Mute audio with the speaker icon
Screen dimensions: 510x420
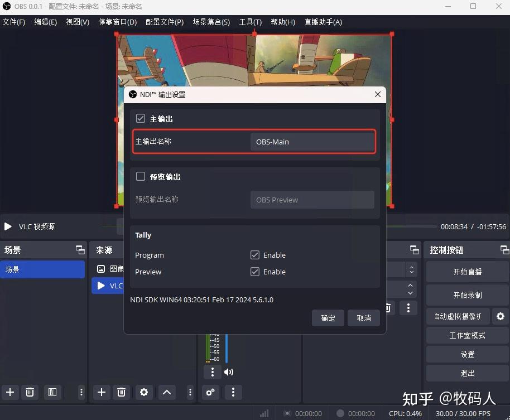[228, 371]
